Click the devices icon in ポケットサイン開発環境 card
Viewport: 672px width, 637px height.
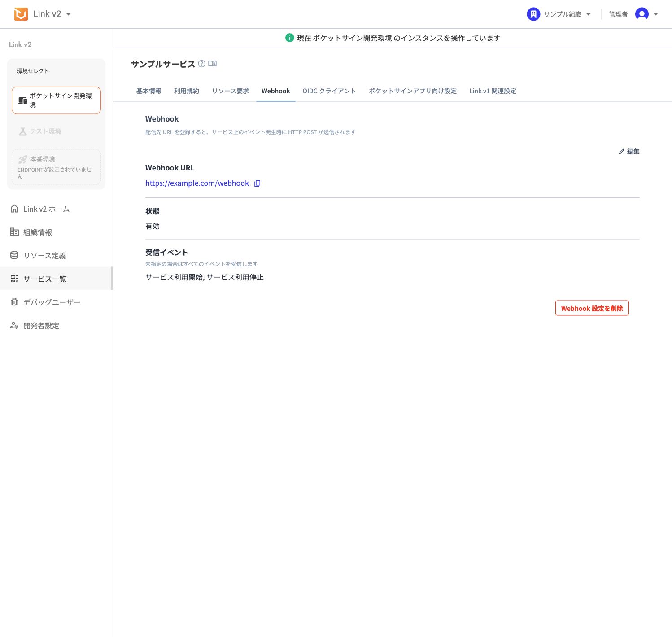[22, 100]
